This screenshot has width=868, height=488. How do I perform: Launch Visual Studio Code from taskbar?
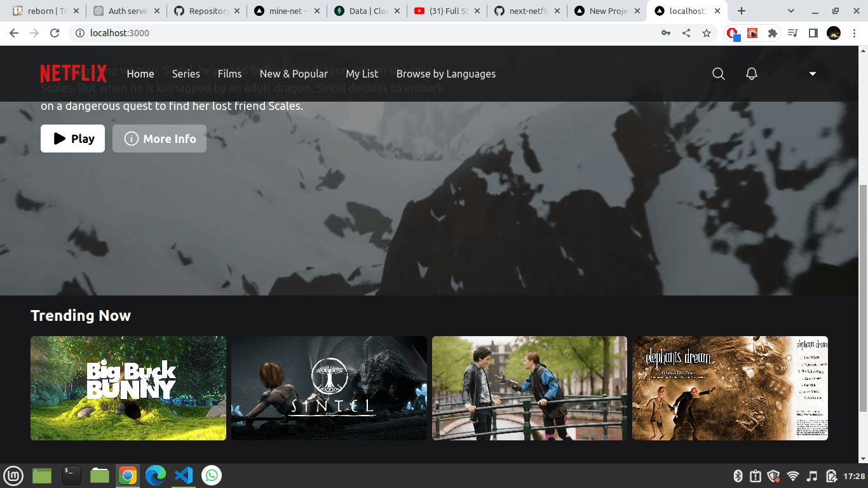184,475
